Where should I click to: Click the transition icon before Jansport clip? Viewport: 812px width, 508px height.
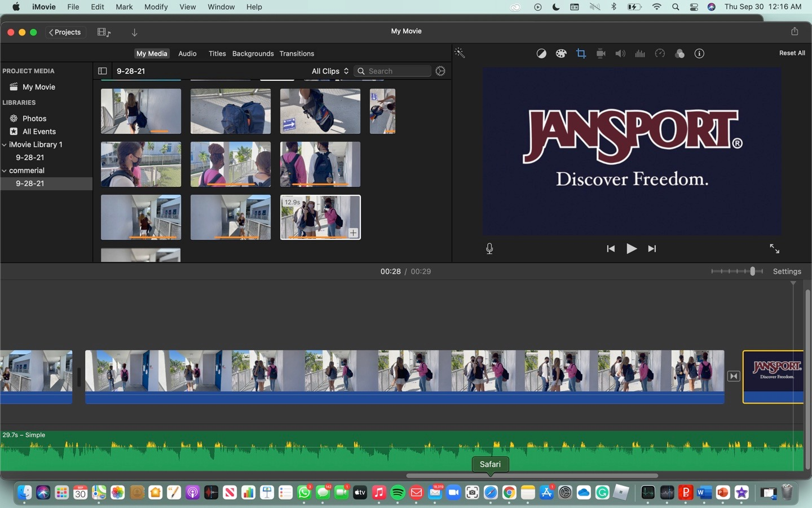pyautogui.click(x=733, y=376)
